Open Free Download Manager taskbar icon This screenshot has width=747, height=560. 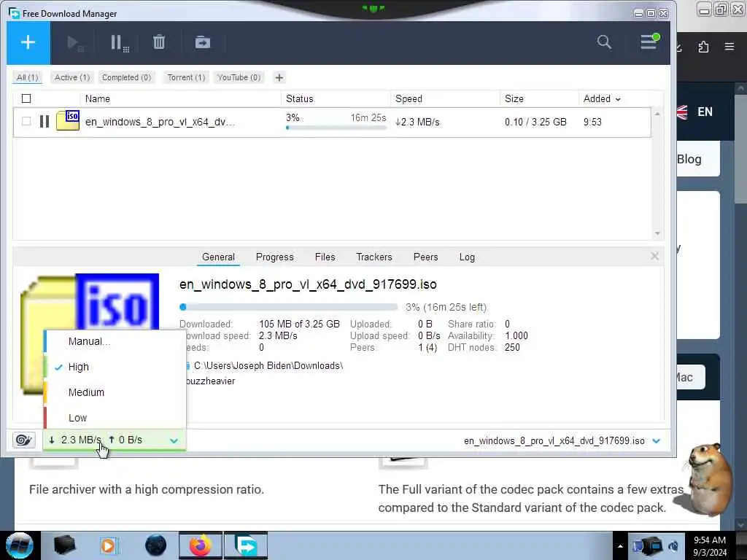tap(246, 545)
